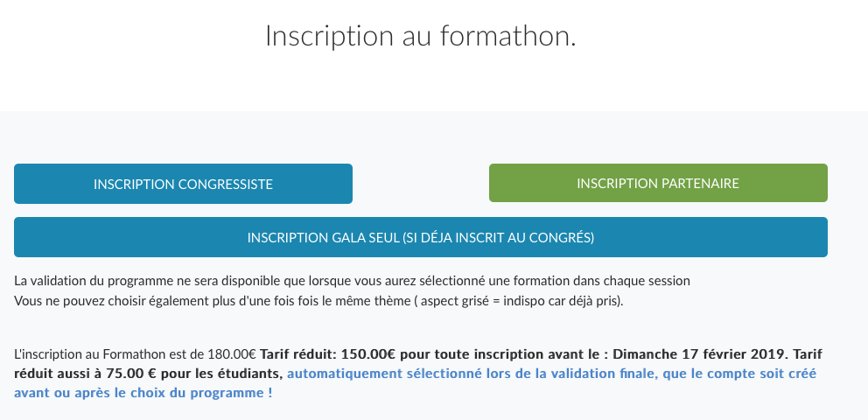Screen dimensions: 868x420
Task: Click the date 'Dimanche 17 février 2019'
Action: [700, 354]
